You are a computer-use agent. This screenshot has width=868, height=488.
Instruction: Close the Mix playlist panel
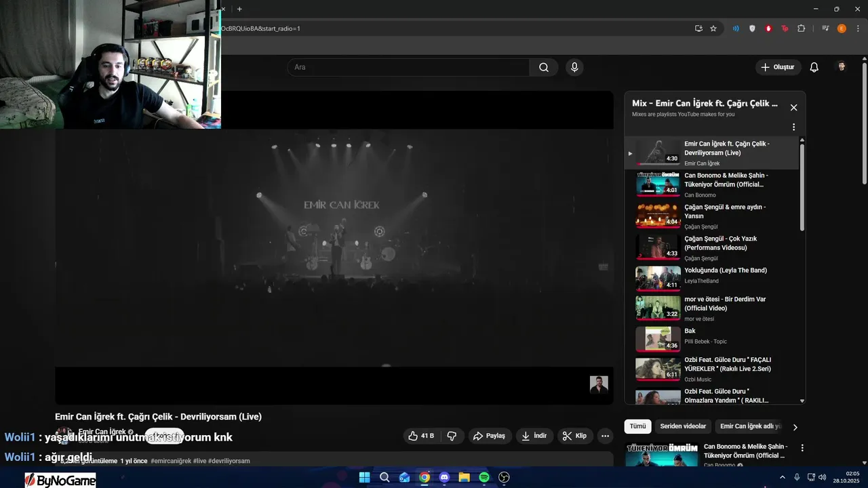pyautogui.click(x=793, y=108)
